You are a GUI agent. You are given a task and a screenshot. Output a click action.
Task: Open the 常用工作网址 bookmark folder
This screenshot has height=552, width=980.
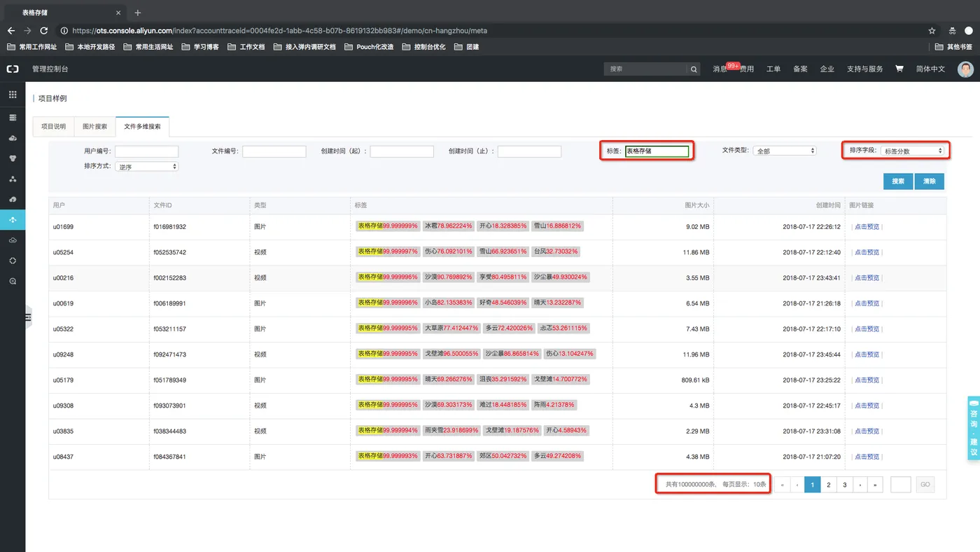[32, 47]
